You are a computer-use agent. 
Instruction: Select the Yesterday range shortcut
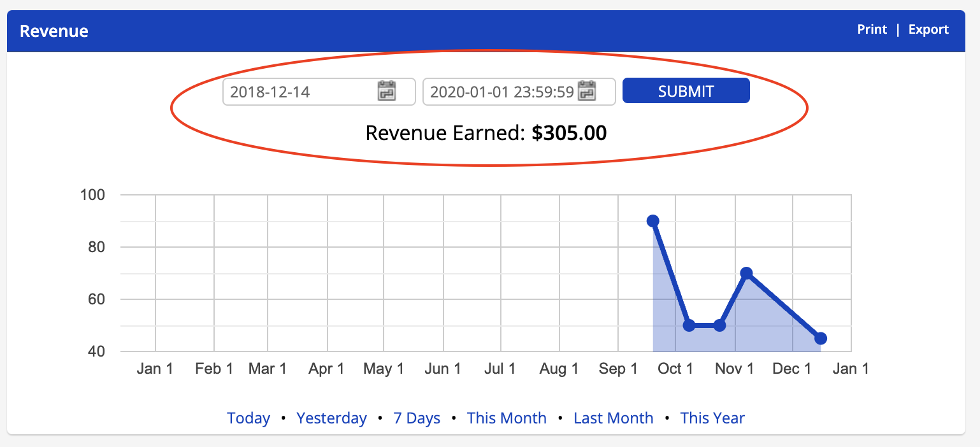pos(331,418)
